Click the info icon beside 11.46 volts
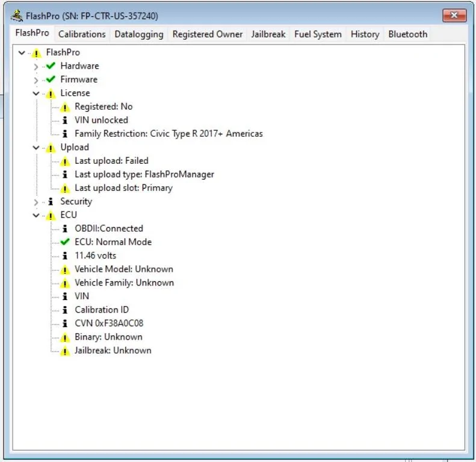 64,256
